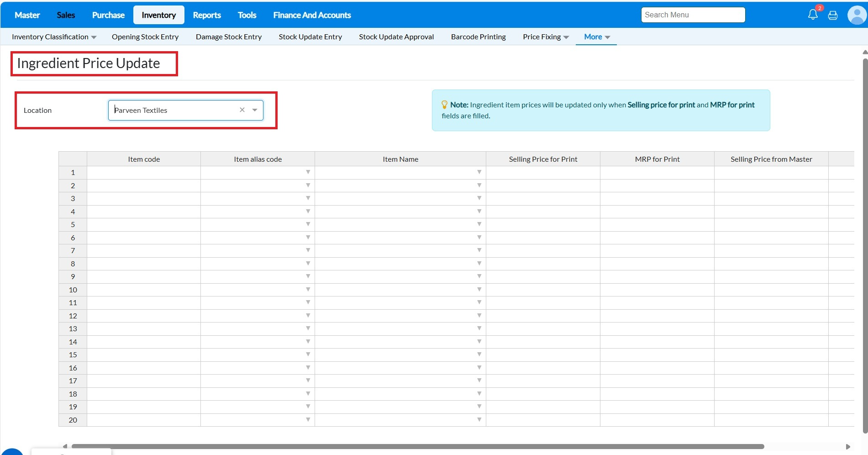
Task: Click the Search Menu input field
Action: click(x=693, y=15)
